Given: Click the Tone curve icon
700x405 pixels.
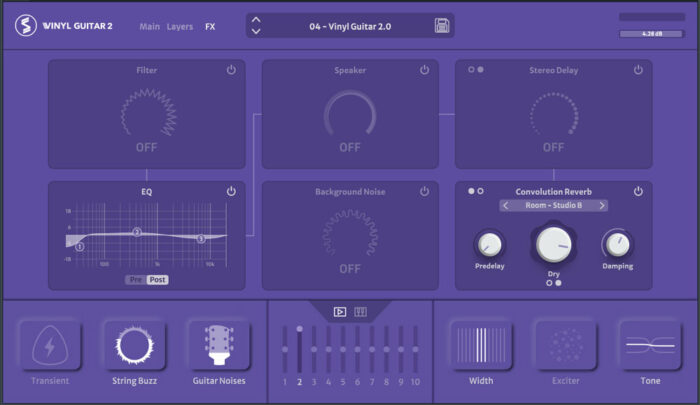Looking at the screenshot, I should tap(650, 345).
